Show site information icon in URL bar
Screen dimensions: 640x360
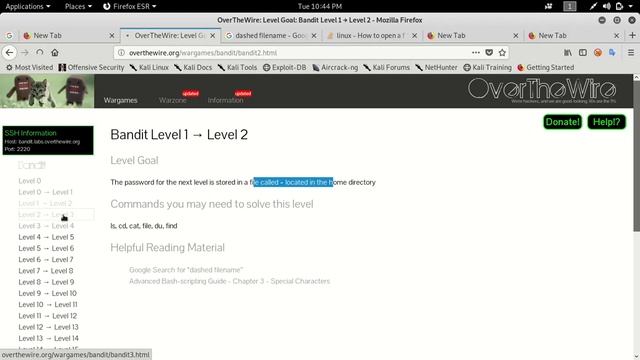[x=121, y=53]
